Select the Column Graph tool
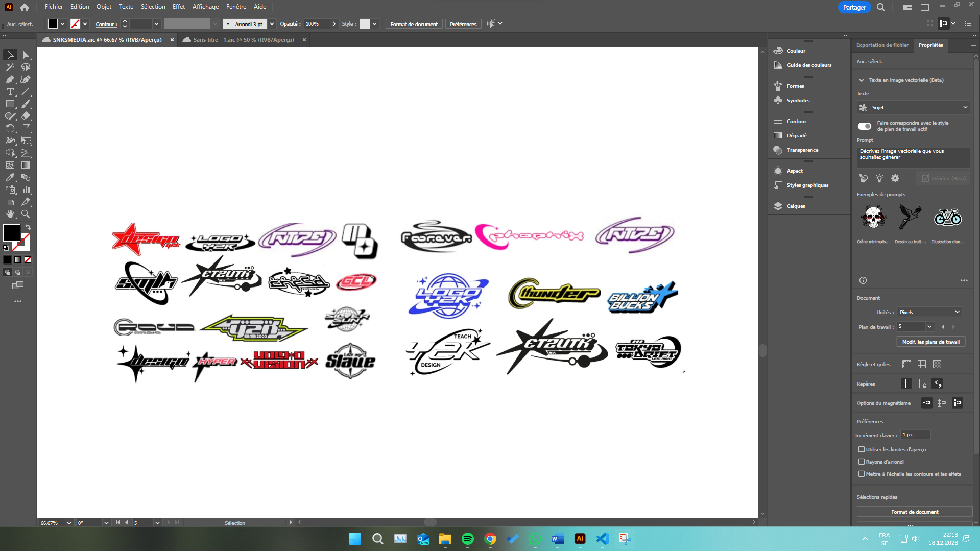 coord(26,189)
